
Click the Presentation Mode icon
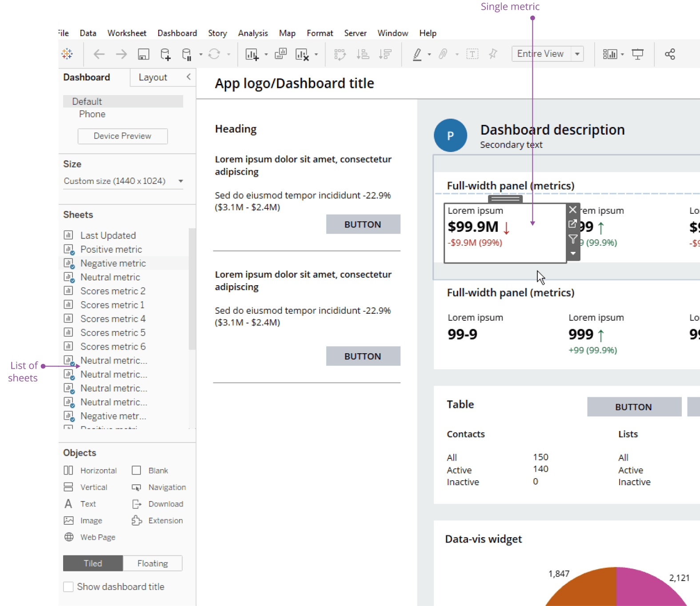tap(638, 54)
